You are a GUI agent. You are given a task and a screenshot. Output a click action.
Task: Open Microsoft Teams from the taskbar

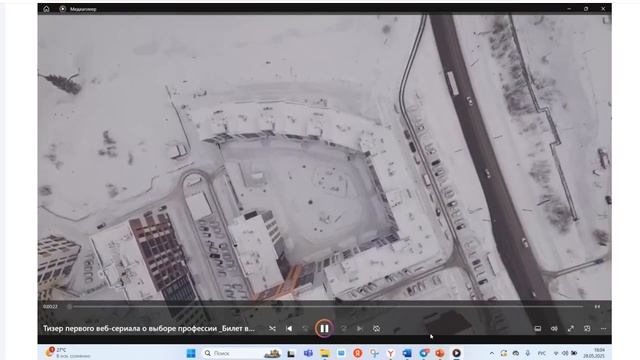tap(308, 353)
